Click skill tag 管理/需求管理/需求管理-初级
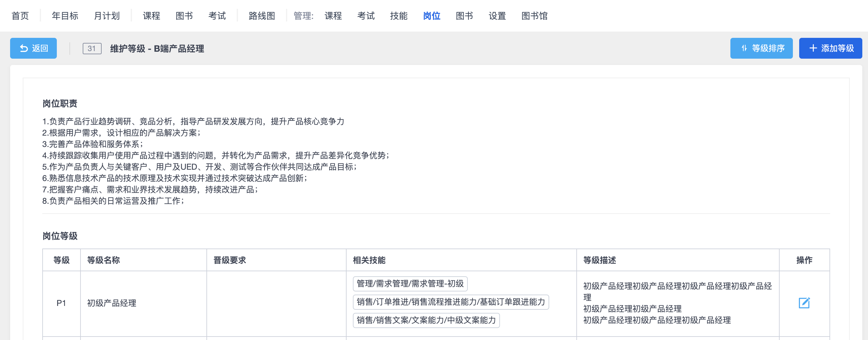The height and width of the screenshot is (340, 868). point(410,284)
